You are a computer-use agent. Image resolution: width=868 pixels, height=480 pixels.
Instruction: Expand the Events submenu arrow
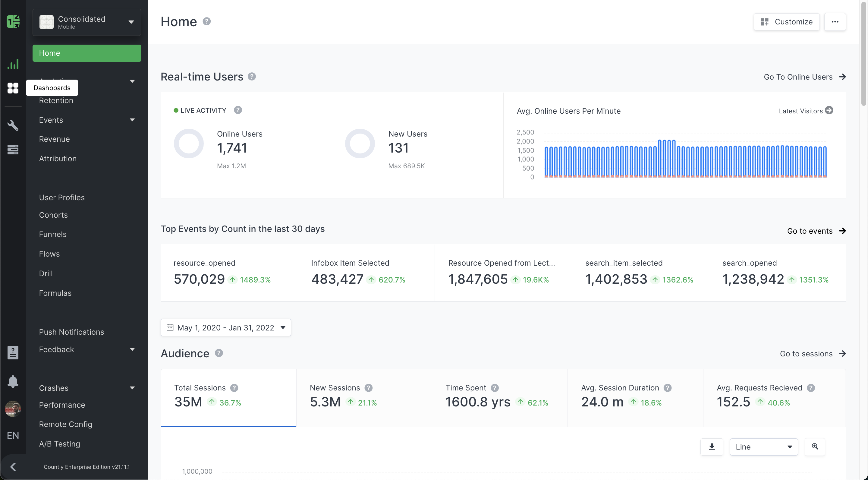coord(132,120)
